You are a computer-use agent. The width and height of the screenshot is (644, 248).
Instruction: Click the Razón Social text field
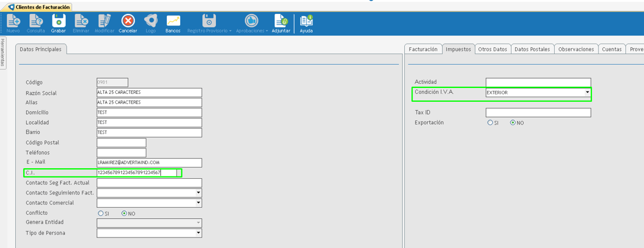149,93
